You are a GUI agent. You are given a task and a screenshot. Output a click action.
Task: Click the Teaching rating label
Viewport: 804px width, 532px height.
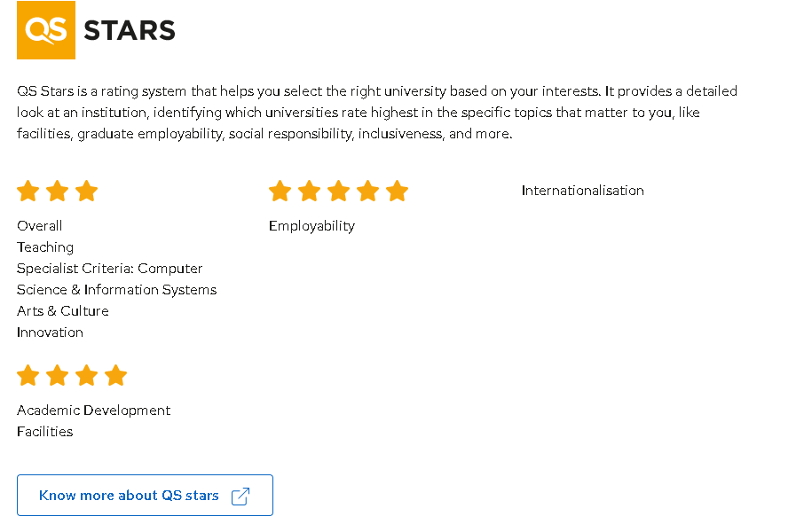coord(45,247)
